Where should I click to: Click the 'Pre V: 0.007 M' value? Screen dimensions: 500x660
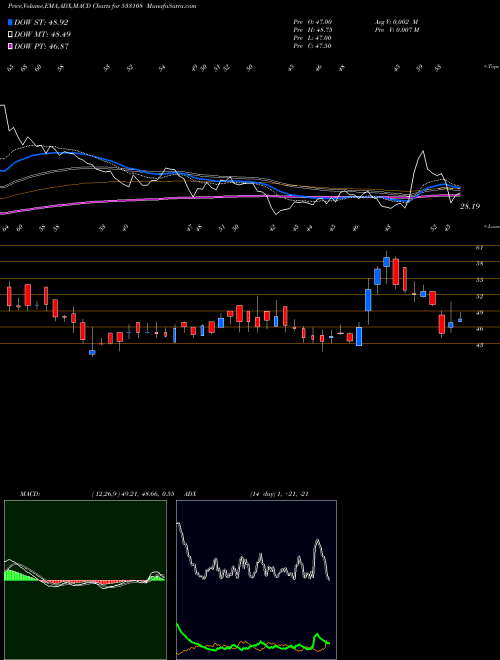(397, 30)
